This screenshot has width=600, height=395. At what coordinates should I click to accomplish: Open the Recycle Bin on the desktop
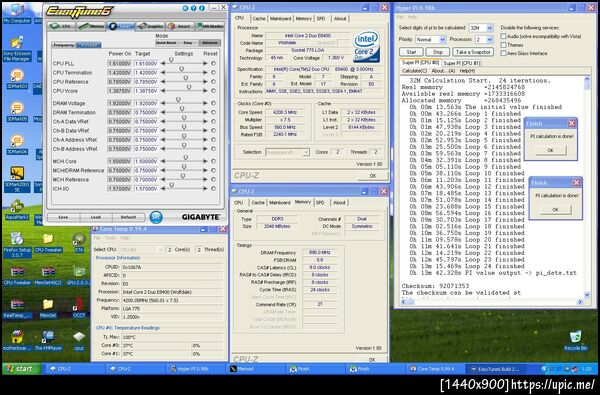(575, 341)
